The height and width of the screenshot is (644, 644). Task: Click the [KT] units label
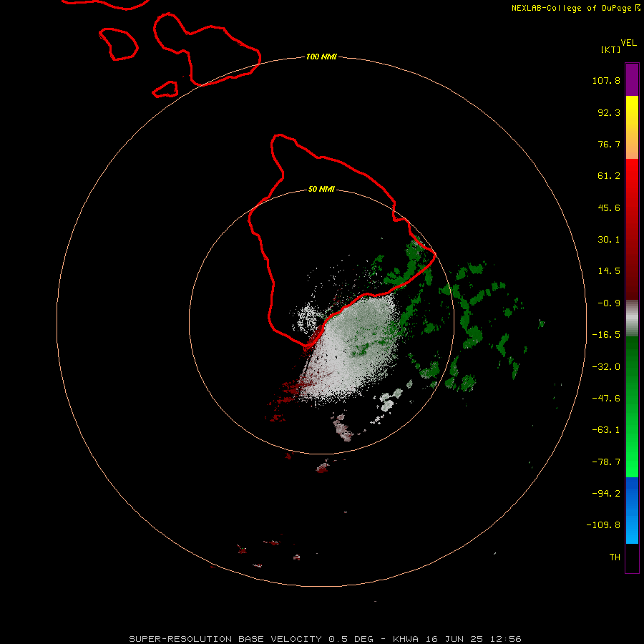click(611, 49)
